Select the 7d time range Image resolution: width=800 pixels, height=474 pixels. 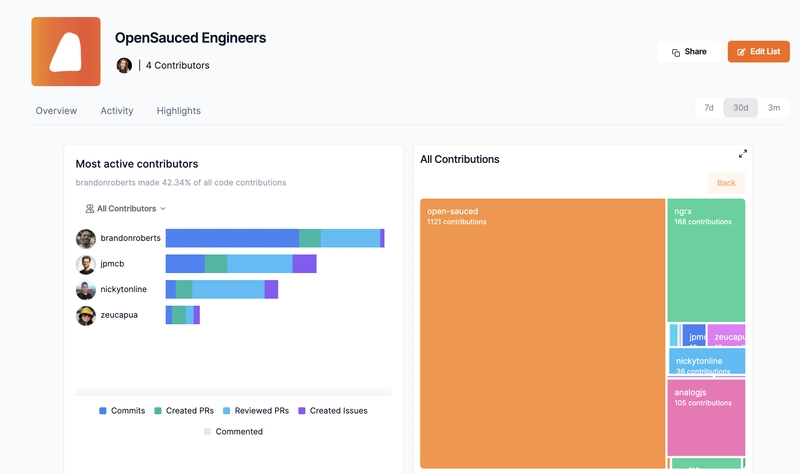pyautogui.click(x=709, y=108)
